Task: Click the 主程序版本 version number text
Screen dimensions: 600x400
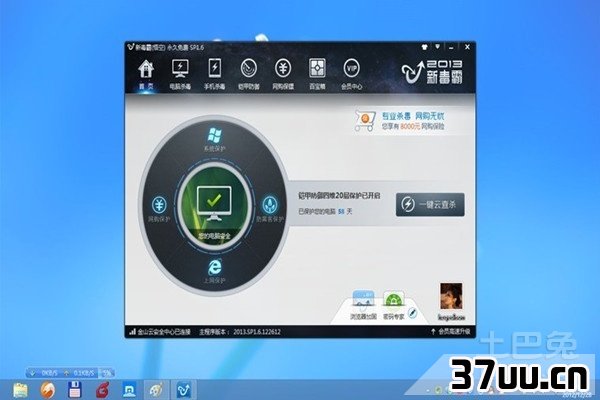Action: click(240, 332)
